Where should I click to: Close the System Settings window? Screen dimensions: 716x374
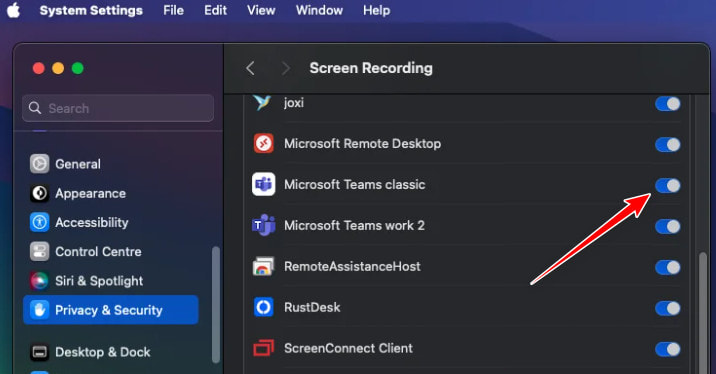click(39, 68)
